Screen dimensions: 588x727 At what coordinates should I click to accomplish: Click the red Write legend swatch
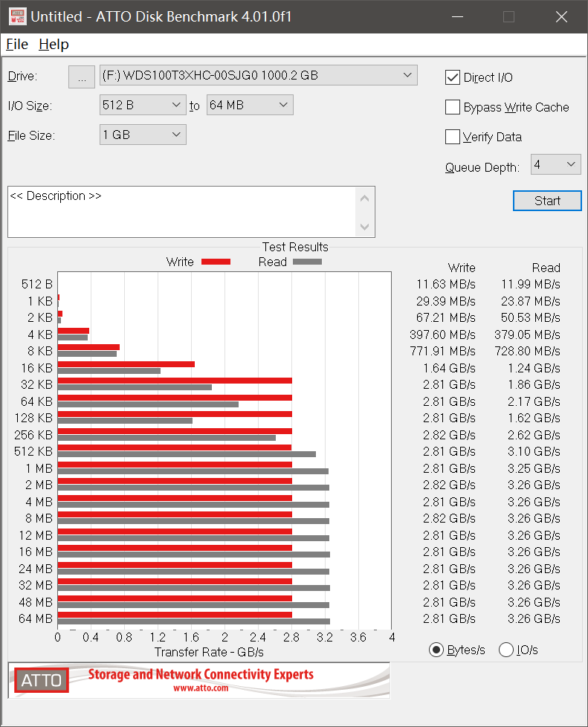point(216,262)
